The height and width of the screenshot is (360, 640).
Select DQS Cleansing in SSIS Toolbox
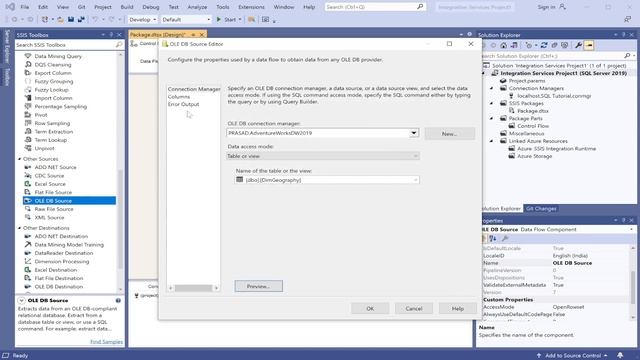point(53,64)
